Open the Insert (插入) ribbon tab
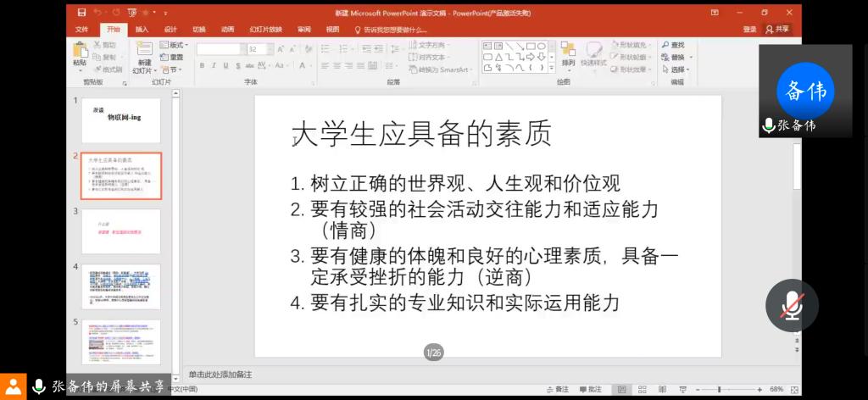Image resolution: width=868 pixels, height=400 pixels. point(142,29)
